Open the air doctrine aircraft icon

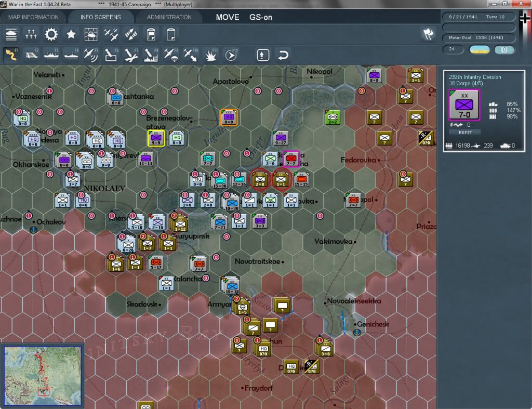[111, 34]
